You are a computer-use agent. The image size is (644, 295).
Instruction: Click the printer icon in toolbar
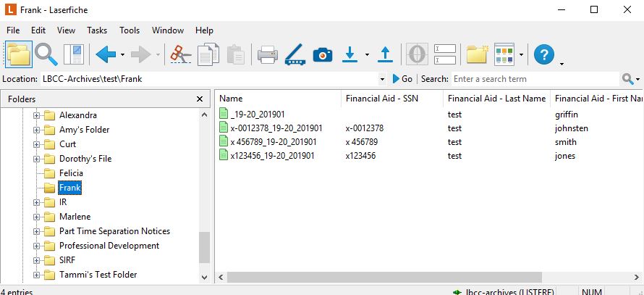click(x=267, y=54)
